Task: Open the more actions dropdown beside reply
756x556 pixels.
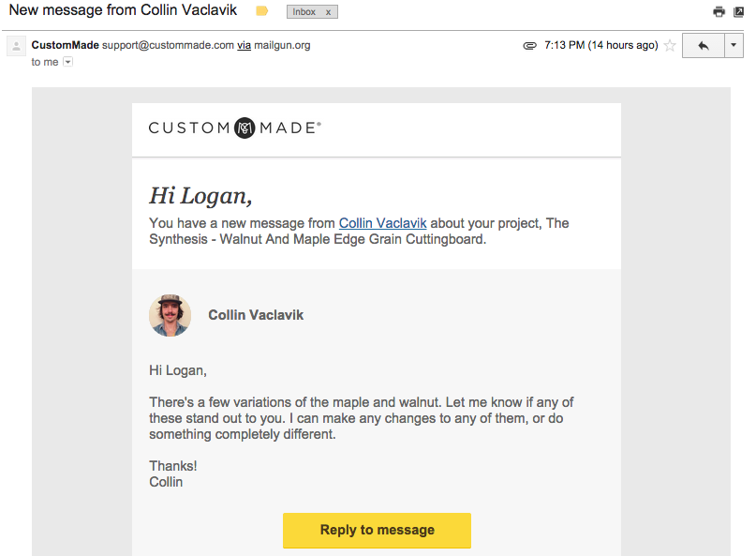Action: pyautogui.click(x=734, y=45)
